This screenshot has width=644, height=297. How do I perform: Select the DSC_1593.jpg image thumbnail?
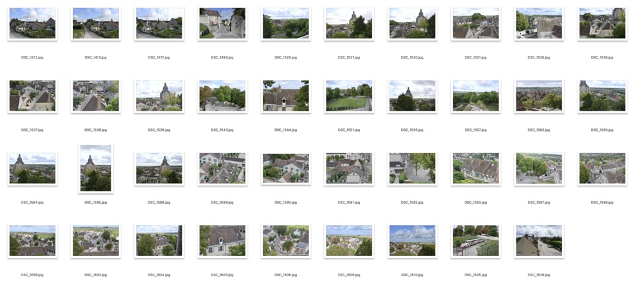tap(475, 169)
